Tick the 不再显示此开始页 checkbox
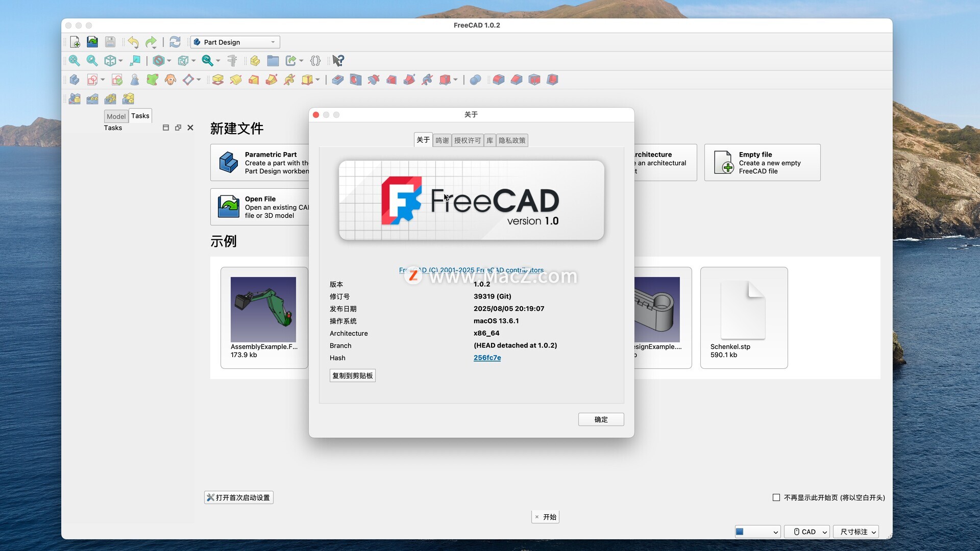Viewport: 980px width, 551px height. 776,497
